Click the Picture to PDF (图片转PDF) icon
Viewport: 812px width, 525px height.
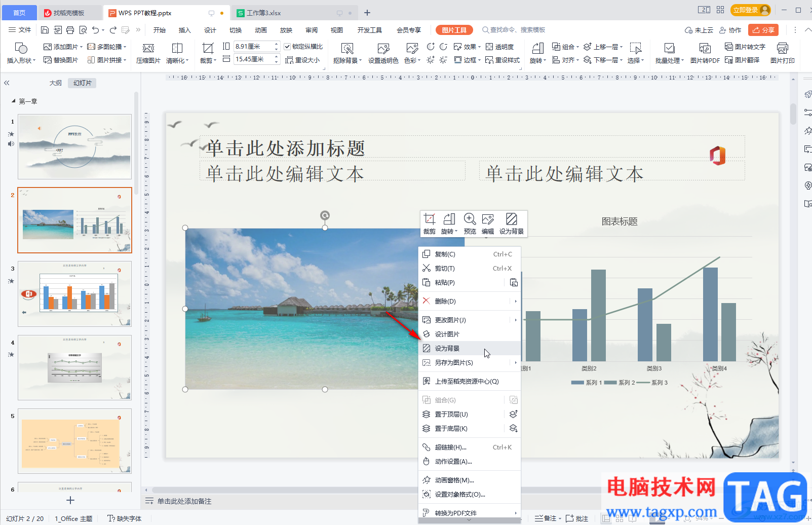705,53
